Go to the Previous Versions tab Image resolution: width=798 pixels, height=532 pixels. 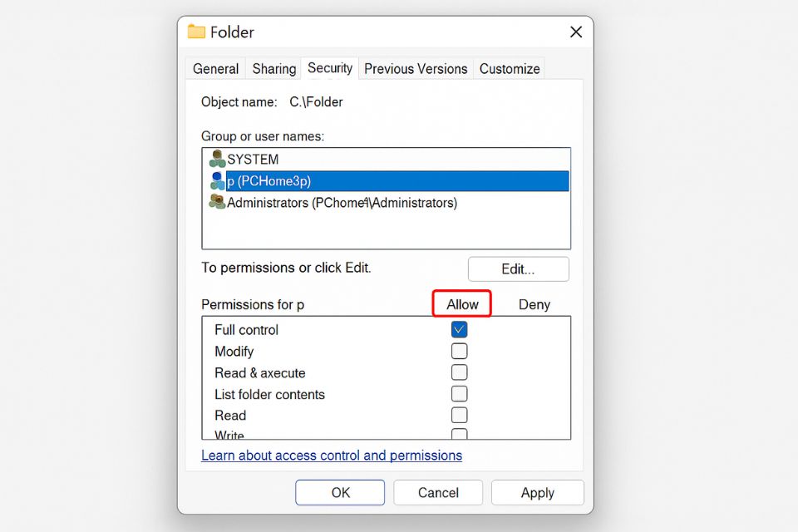[x=416, y=69]
